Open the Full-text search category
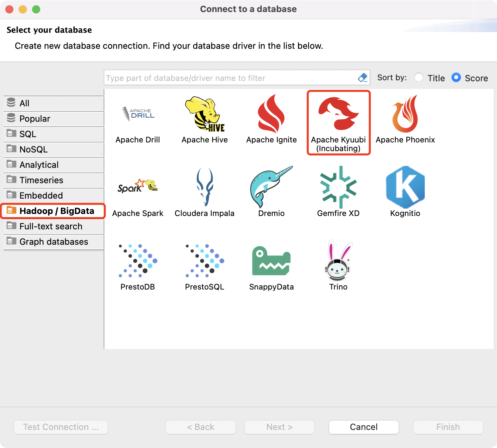The image size is (497, 448). [54, 226]
